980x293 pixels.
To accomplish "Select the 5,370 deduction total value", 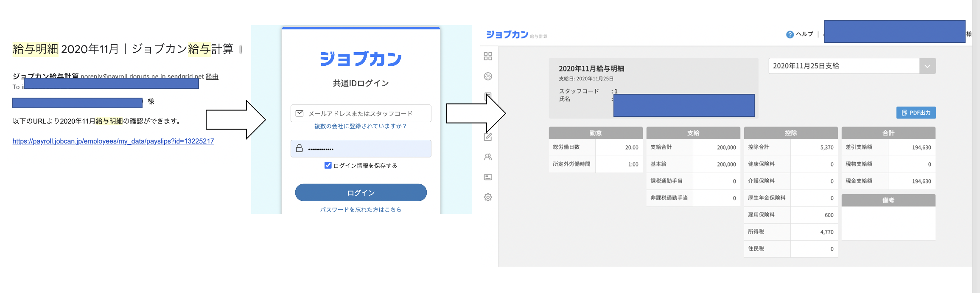I will [827, 147].
